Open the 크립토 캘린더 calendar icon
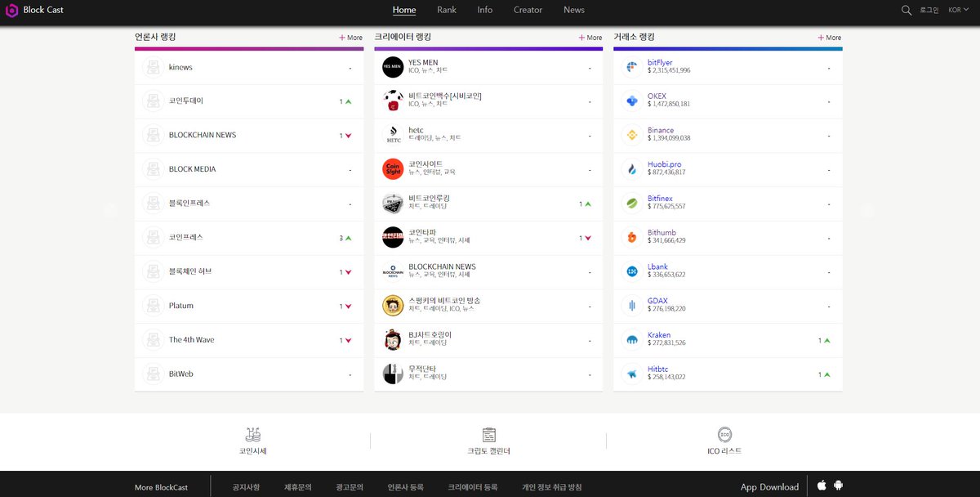 point(489,435)
